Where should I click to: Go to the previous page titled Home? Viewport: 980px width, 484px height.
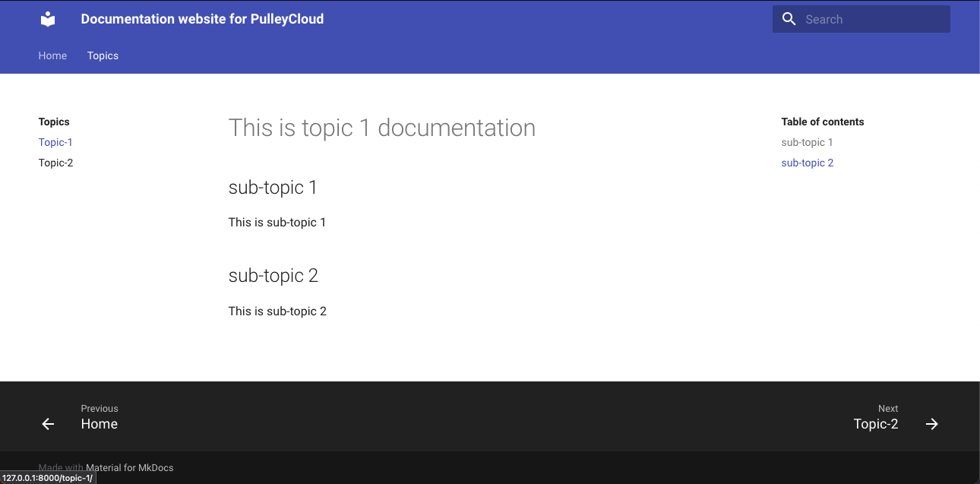click(100, 424)
